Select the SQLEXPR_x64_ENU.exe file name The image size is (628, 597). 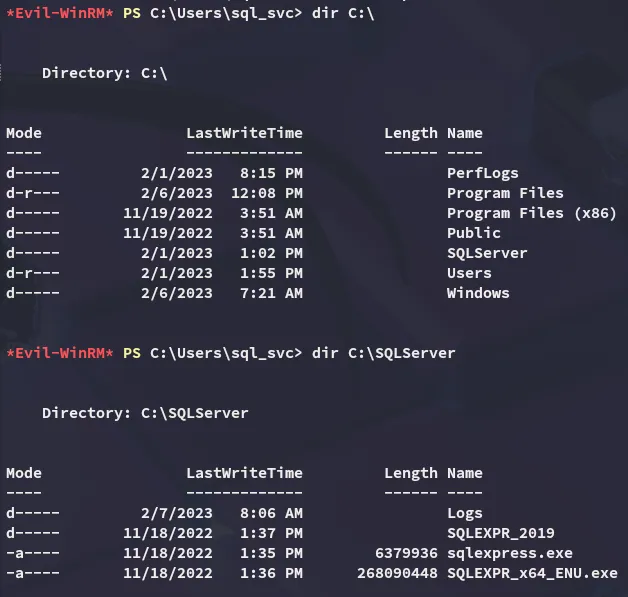pyautogui.click(x=531, y=573)
